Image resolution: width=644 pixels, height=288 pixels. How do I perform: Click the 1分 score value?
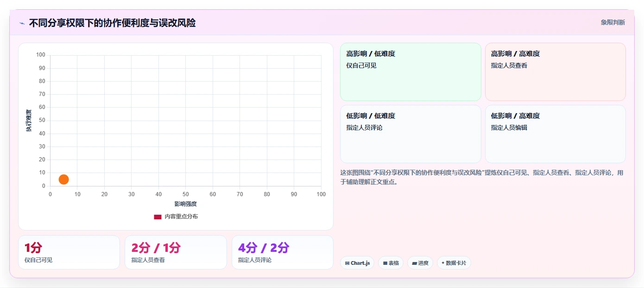click(33, 248)
